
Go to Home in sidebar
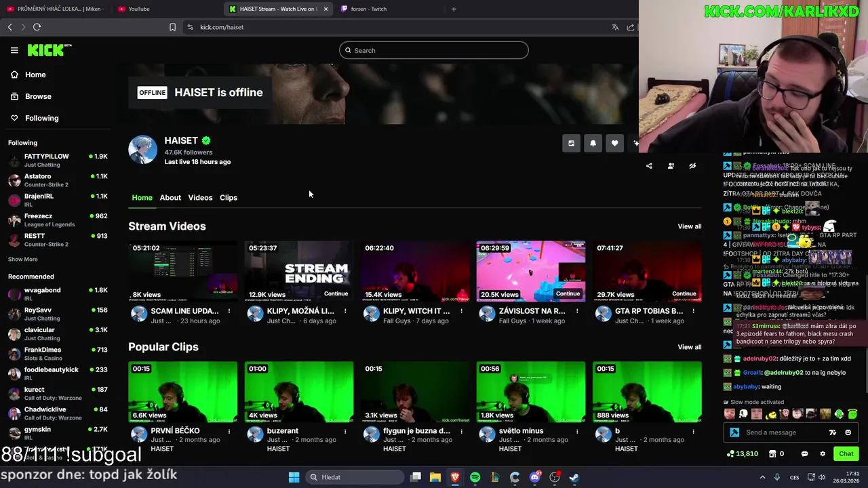click(28, 75)
